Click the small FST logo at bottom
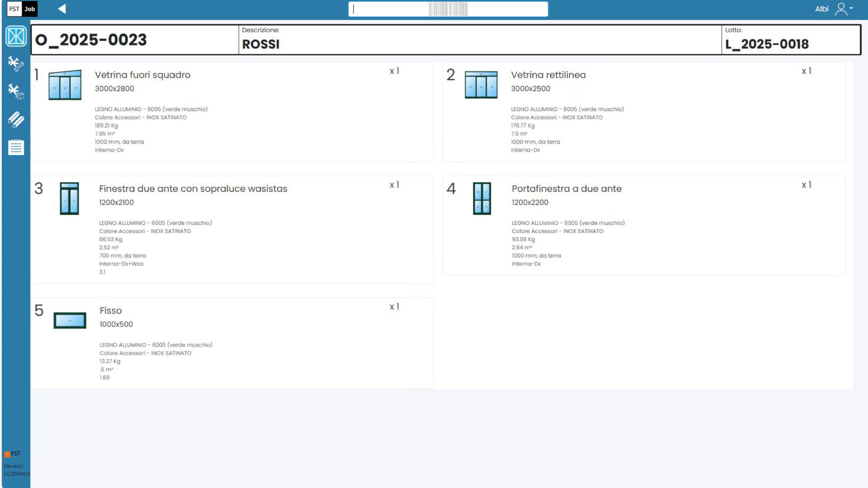Viewport: 868px width, 488px height. (12, 454)
